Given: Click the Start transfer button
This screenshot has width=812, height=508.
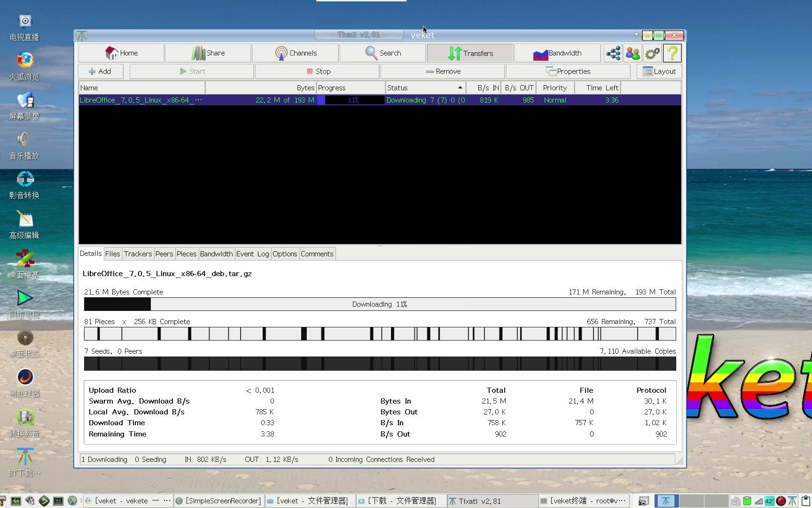Looking at the screenshot, I should pyautogui.click(x=192, y=71).
